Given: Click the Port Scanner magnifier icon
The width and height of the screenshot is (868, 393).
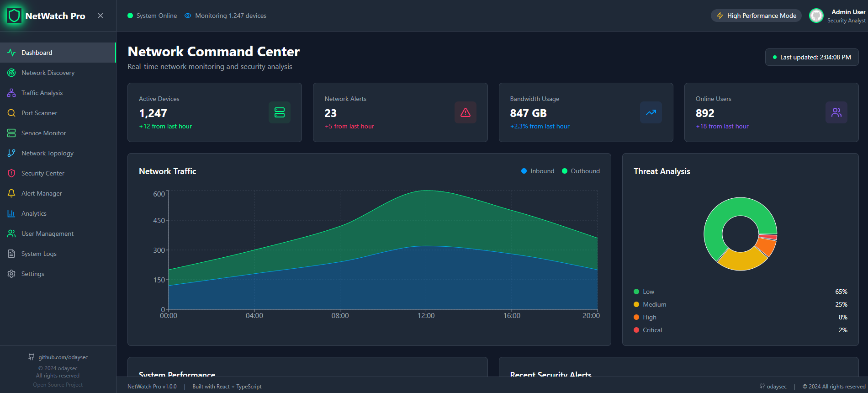Looking at the screenshot, I should click(x=11, y=113).
